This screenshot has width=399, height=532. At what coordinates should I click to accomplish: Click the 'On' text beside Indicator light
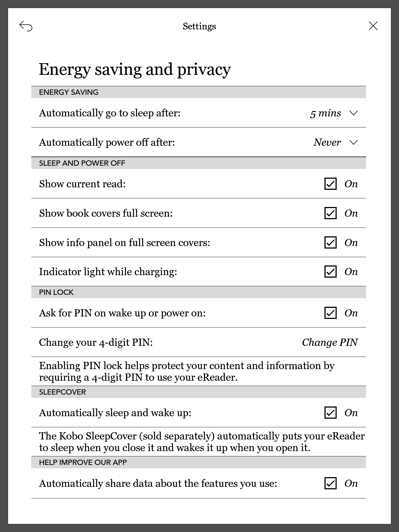point(351,272)
